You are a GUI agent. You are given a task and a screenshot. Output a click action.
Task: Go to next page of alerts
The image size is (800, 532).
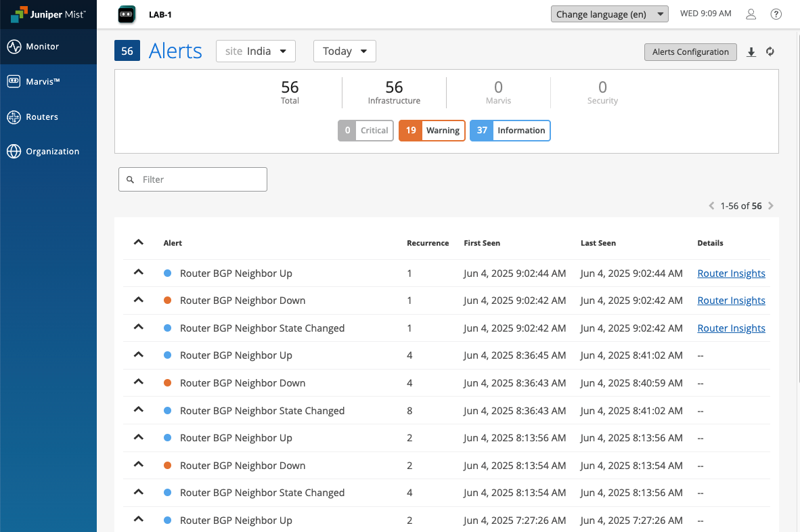coord(771,206)
